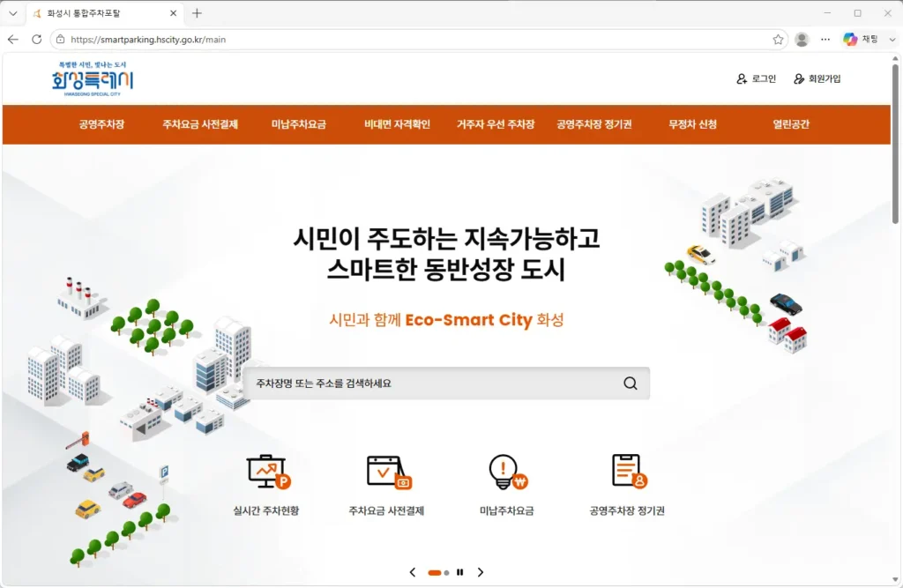Open a new browser tab
Screen dimensions: 903x588
[x=197, y=12]
